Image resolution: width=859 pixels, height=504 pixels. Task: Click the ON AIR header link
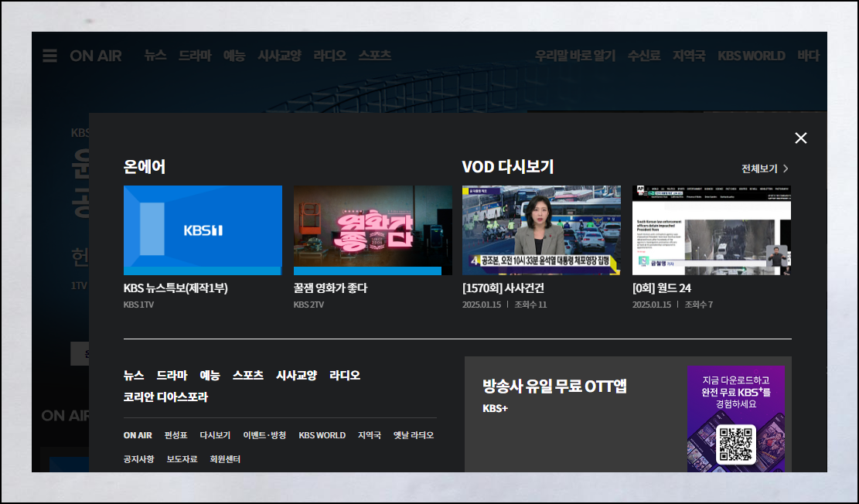pos(96,56)
